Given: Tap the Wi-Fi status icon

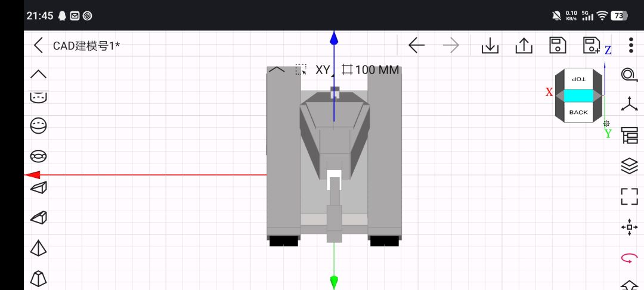Looking at the screenshot, I should click(602, 16).
